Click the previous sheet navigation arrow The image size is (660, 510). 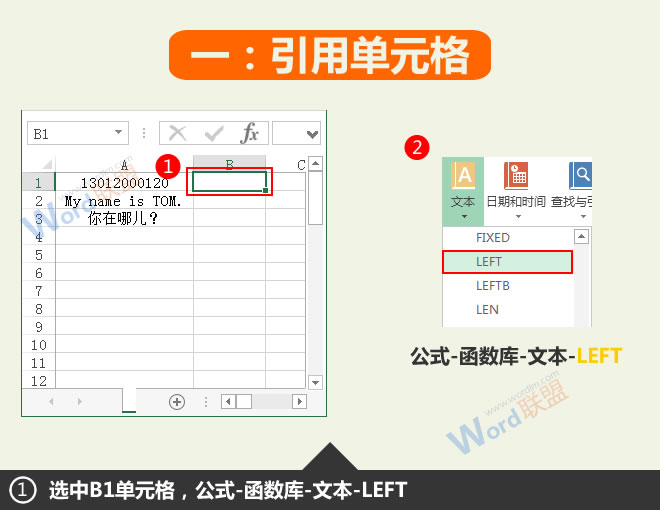51,401
